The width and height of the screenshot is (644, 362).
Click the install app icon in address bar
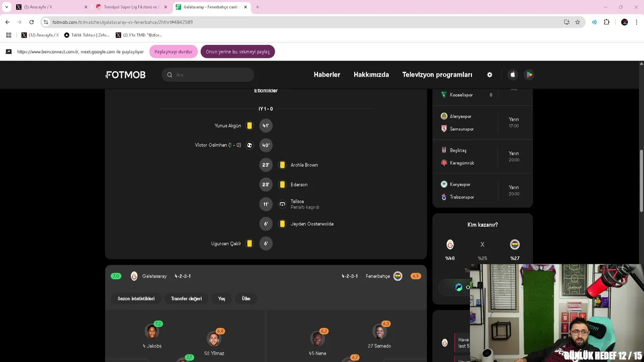pyautogui.click(x=567, y=22)
